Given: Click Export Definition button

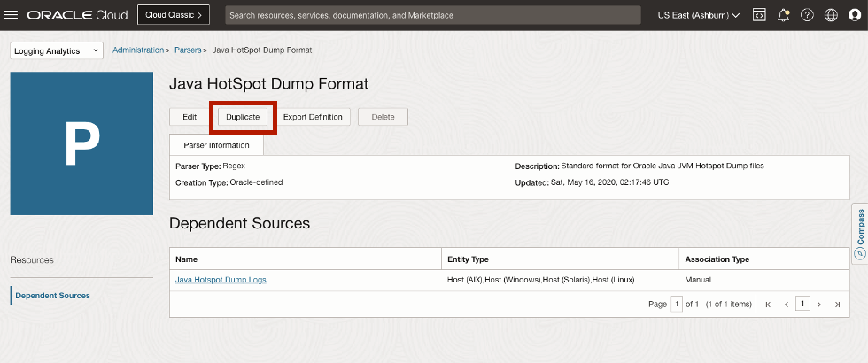Looking at the screenshot, I should pos(313,117).
